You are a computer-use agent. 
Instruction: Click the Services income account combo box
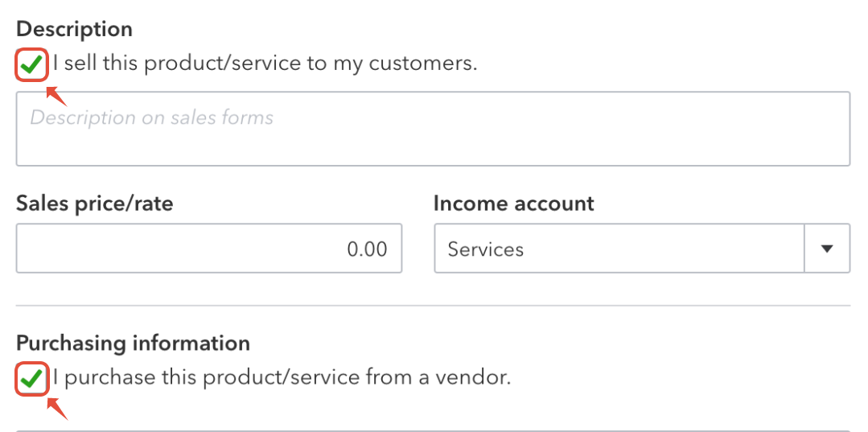(x=619, y=249)
